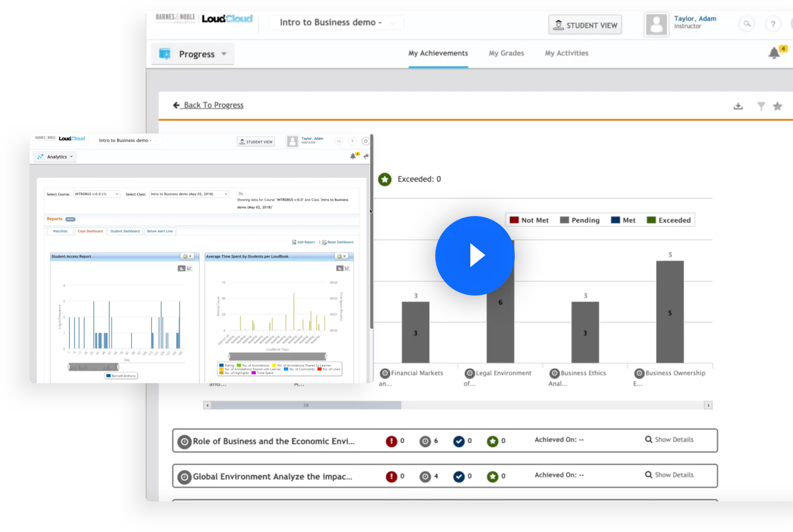793x532 pixels.
Task: Open the Select Class dropdown
Action: click(226, 194)
